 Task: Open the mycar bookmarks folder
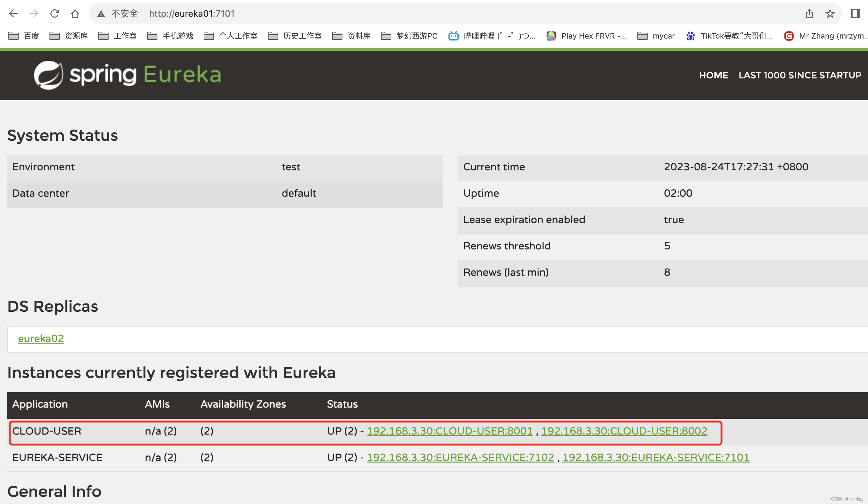(656, 36)
